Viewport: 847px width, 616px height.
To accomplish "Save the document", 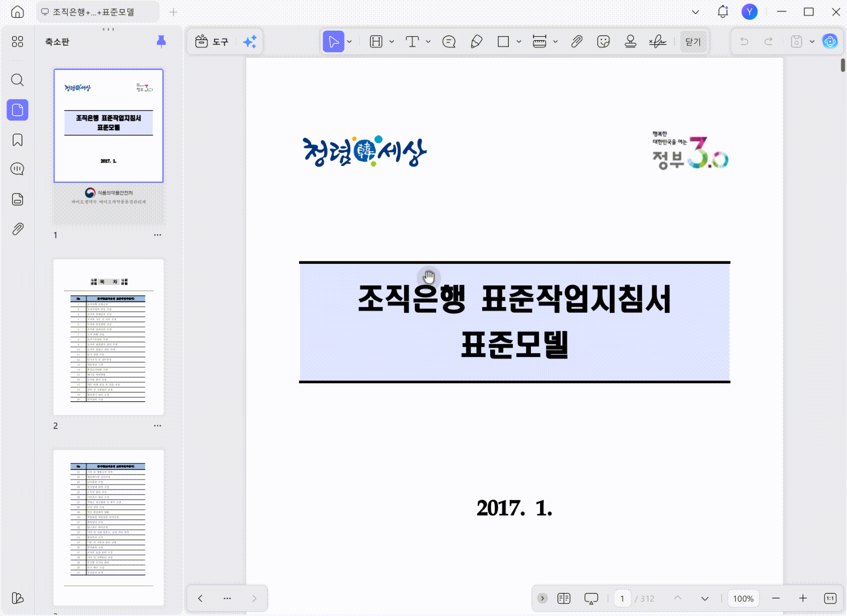I will [796, 42].
